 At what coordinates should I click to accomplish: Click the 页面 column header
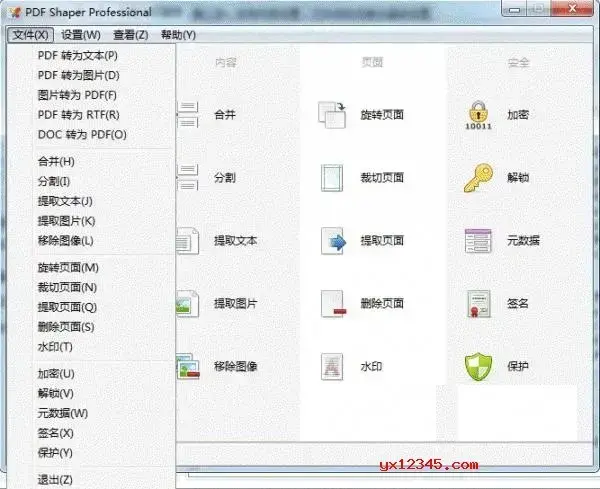pos(372,62)
